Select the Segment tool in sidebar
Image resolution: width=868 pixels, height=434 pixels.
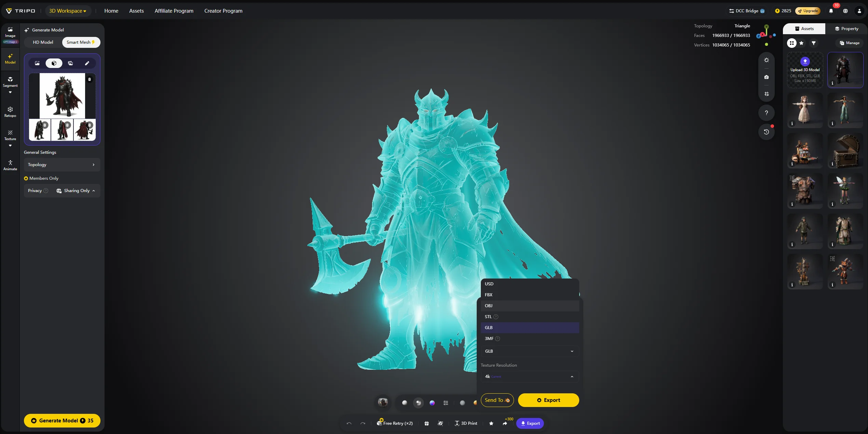point(10,82)
